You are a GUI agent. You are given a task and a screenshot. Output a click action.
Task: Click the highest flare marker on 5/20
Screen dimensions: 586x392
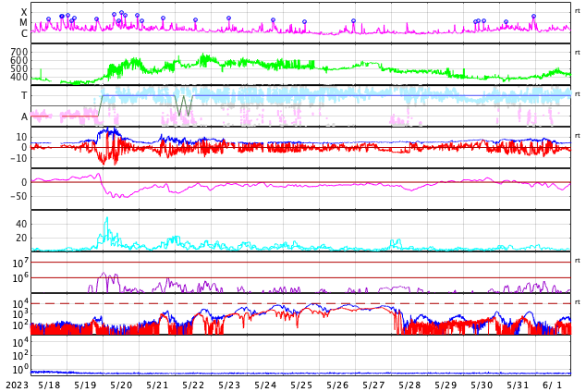coord(121,12)
